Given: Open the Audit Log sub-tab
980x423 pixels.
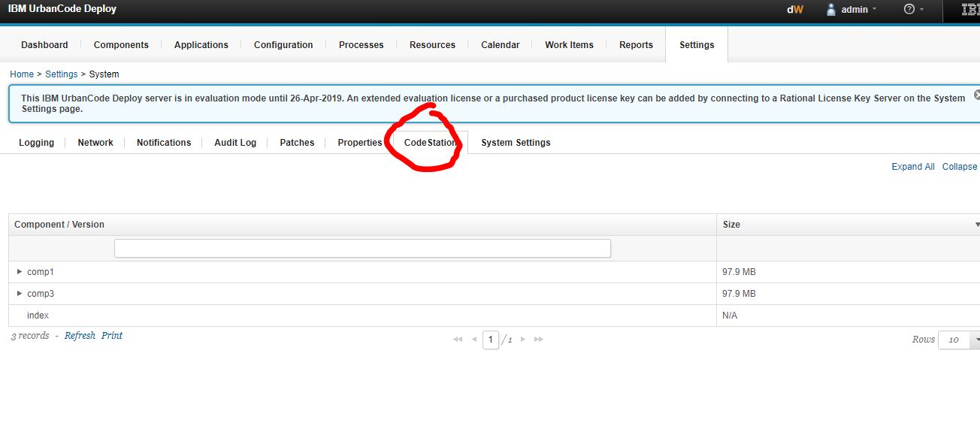Looking at the screenshot, I should click(235, 143).
